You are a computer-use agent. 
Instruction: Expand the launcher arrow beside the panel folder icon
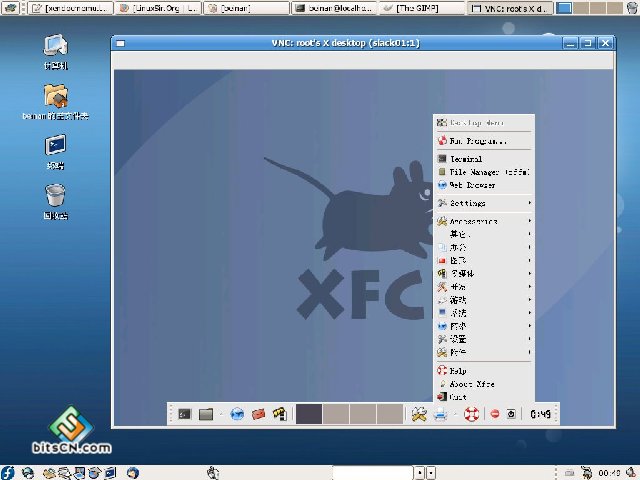221,414
